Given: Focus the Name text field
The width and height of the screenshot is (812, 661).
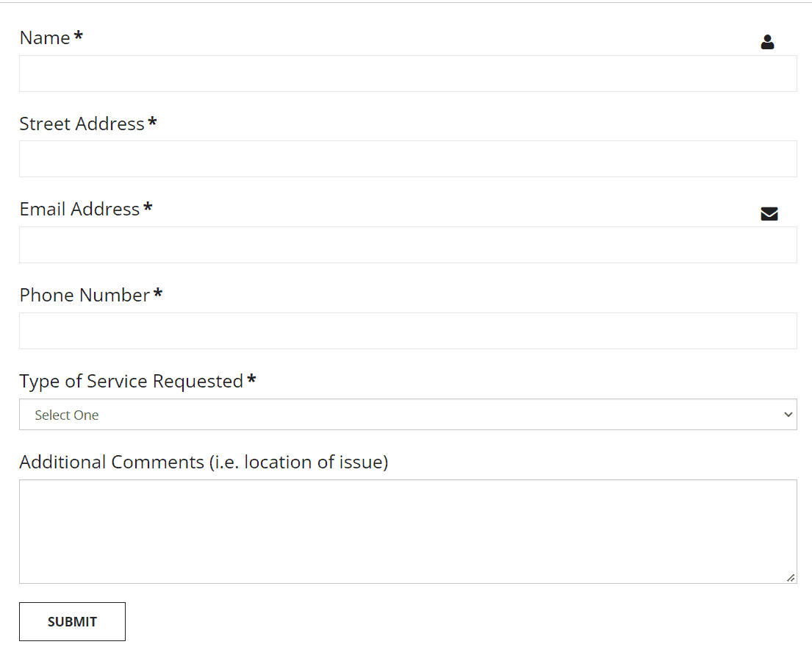Looking at the screenshot, I should (408, 74).
